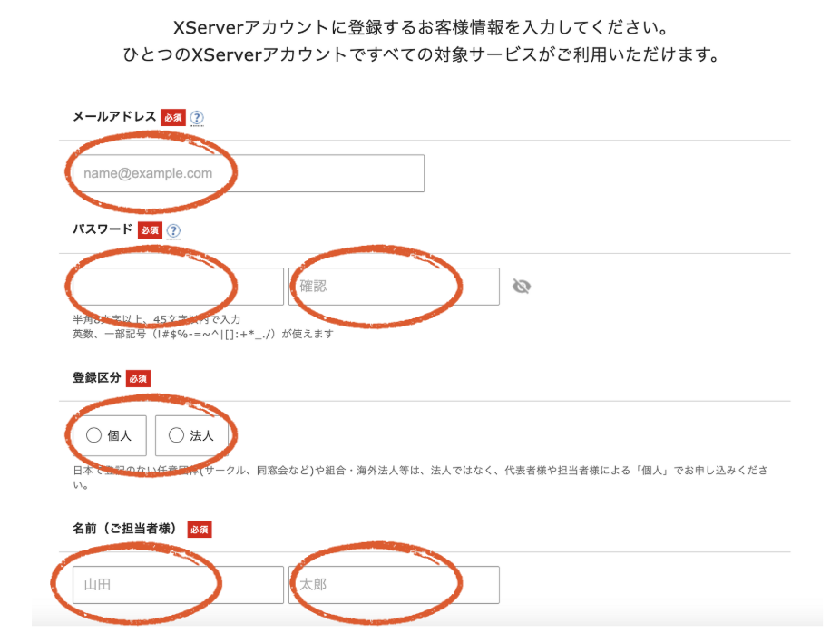Click the 確認 password confirmation field
Screen dimensions: 840x633
(394, 287)
